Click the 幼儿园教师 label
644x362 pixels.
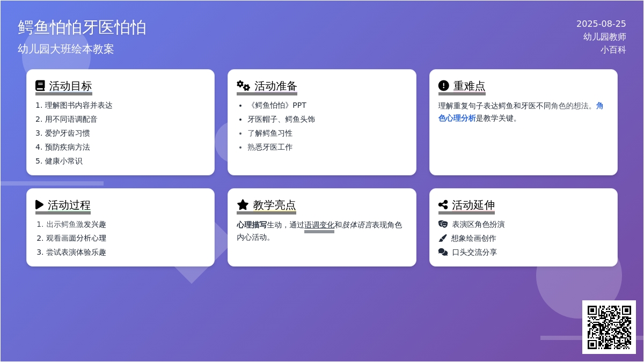605,36
